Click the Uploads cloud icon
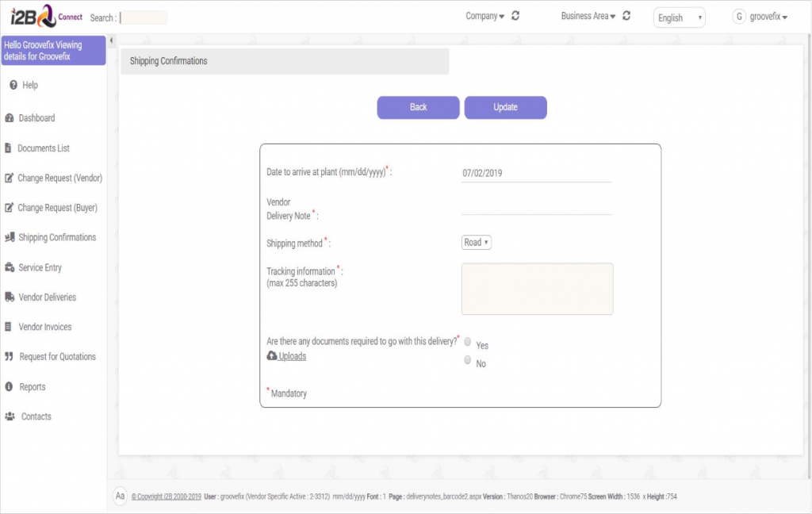This screenshot has height=514, width=812. point(272,356)
